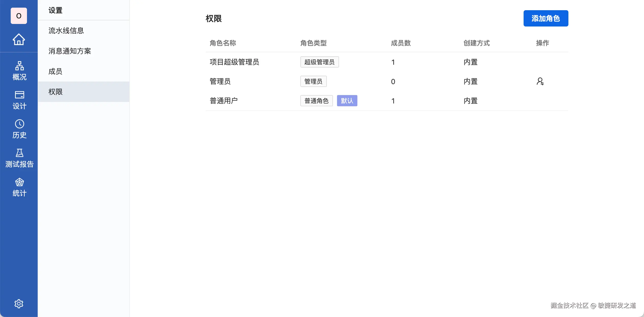Select 消息通知方案 in settings menu

pyautogui.click(x=70, y=51)
